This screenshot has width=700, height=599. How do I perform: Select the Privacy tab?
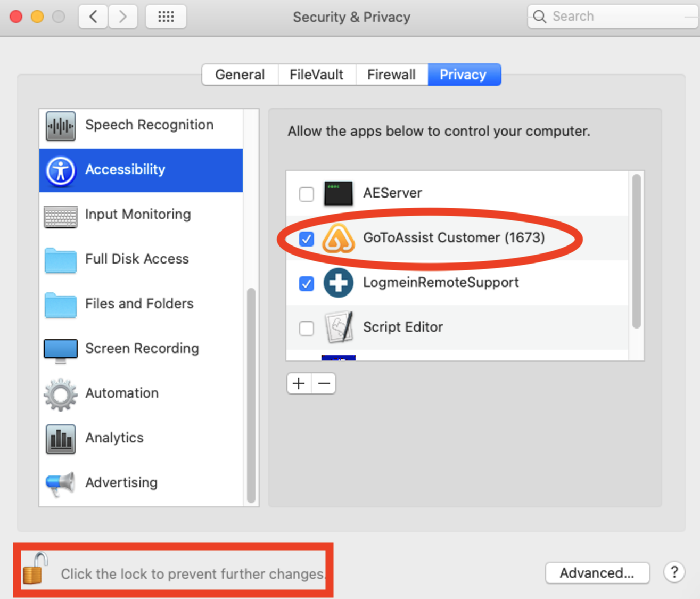coord(464,75)
